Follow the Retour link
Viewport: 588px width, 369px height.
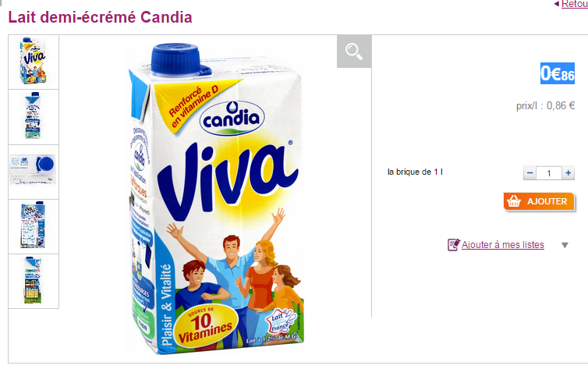pyautogui.click(x=575, y=4)
